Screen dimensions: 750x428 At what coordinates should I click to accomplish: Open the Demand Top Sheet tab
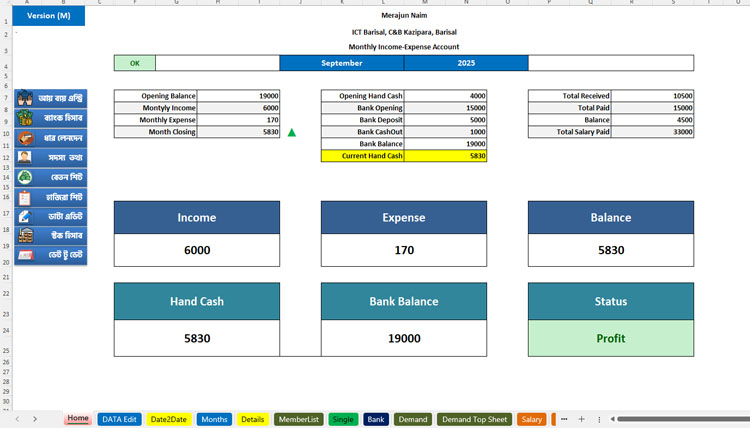pyautogui.click(x=474, y=419)
